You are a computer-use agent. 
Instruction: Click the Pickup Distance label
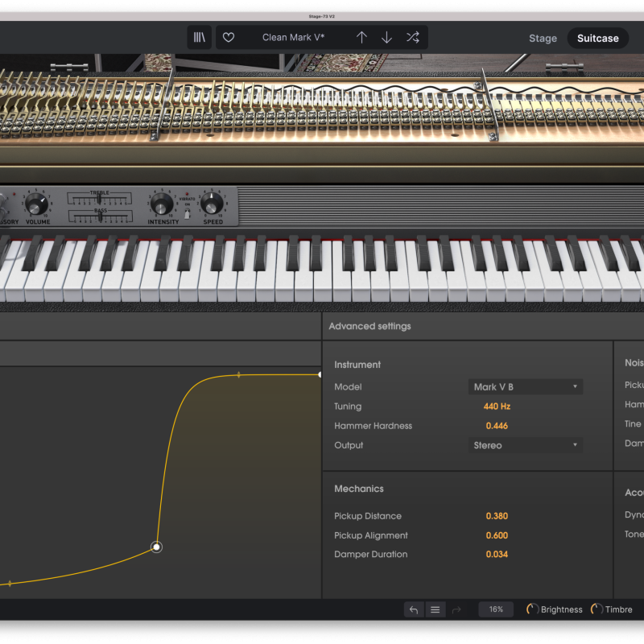[368, 516]
